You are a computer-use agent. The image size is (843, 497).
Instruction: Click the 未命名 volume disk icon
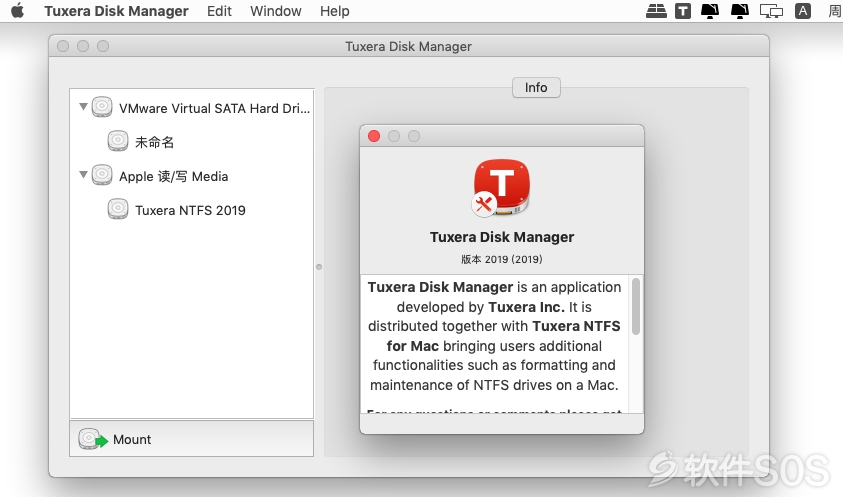coord(118,140)
